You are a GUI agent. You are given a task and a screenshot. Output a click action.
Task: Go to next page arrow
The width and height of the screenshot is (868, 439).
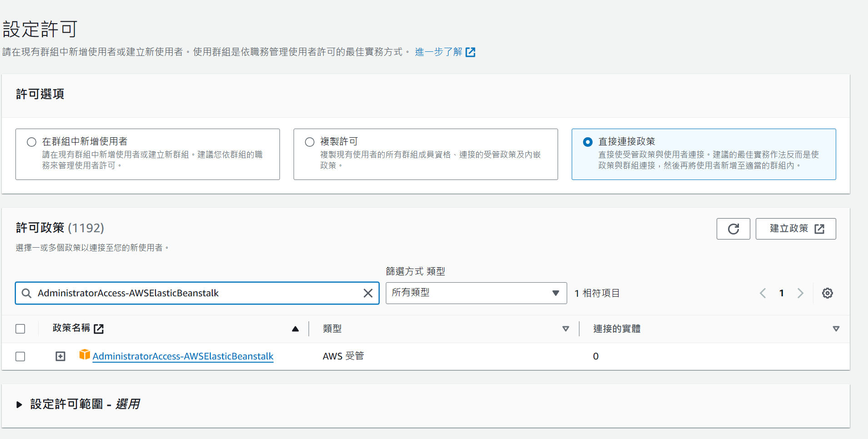(800, 293)
